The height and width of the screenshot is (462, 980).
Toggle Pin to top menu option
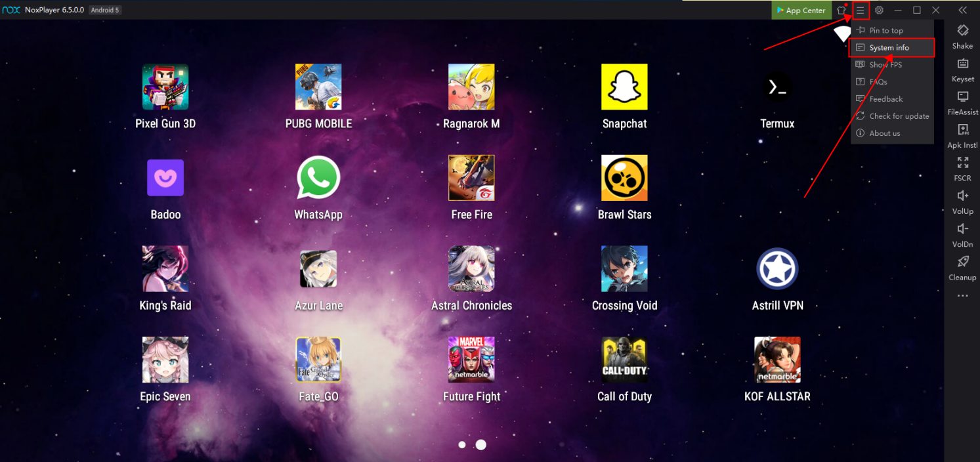886,31
